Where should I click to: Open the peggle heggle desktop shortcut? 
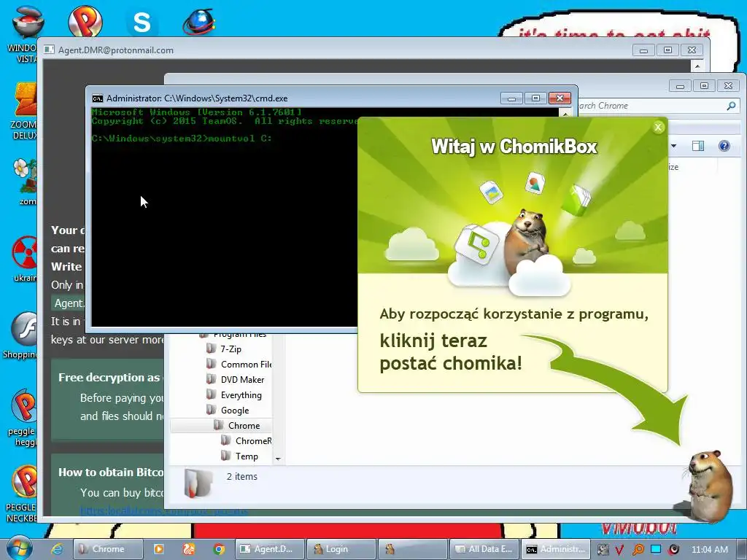[x=23, y=418]
